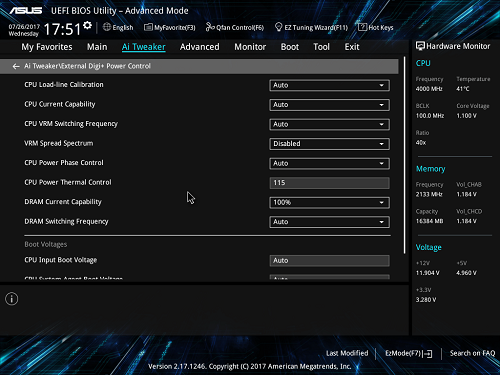This screenshot has height=375, width=500.
Task: Click Ai Tweaker\External Digi+ Power Control path
Action: 87,66
